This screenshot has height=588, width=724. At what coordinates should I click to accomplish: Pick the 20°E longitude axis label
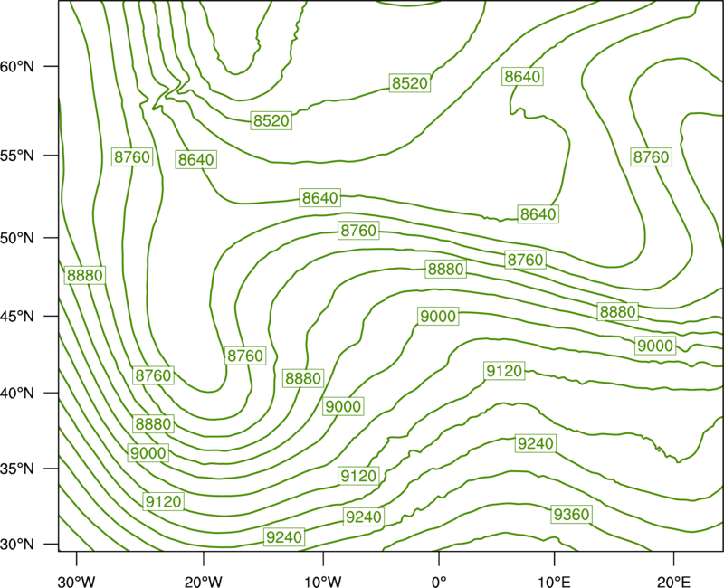point(673,582)
